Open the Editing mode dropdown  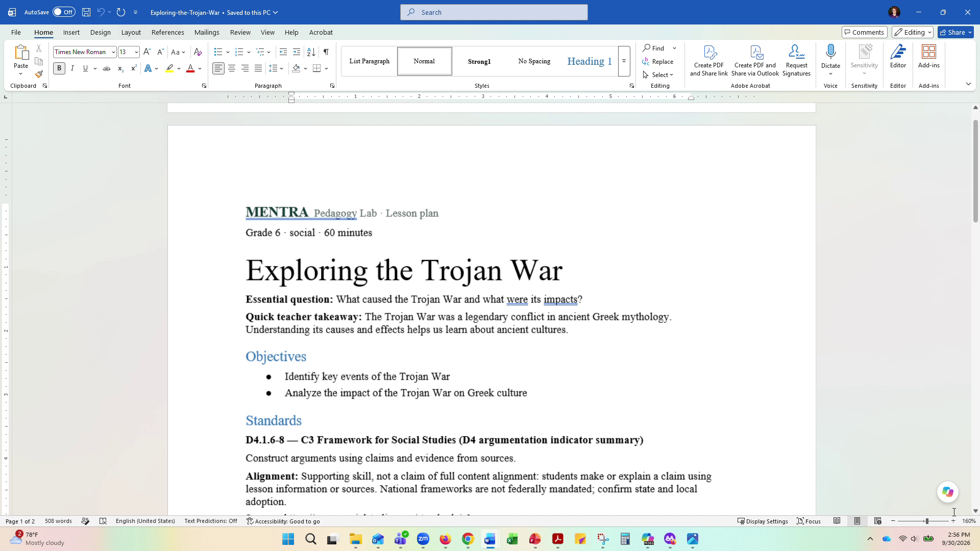click(913, 32)
